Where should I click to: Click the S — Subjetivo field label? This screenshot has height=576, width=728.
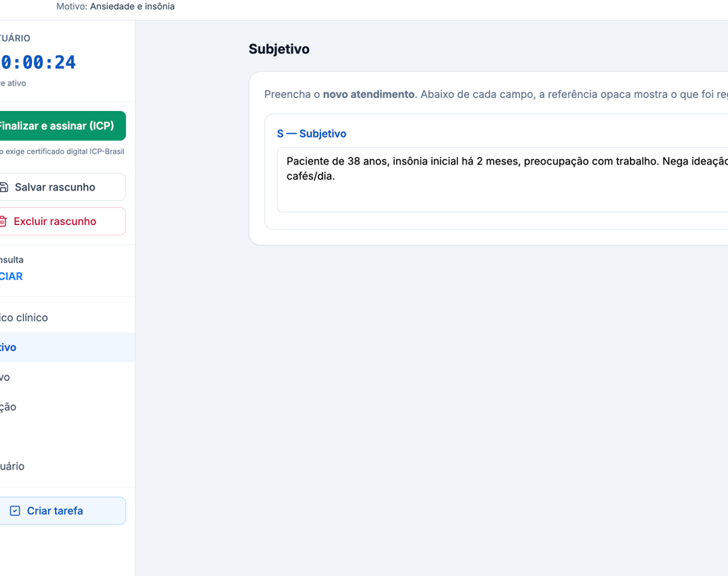pyautogui.click(x=311, y=134)
